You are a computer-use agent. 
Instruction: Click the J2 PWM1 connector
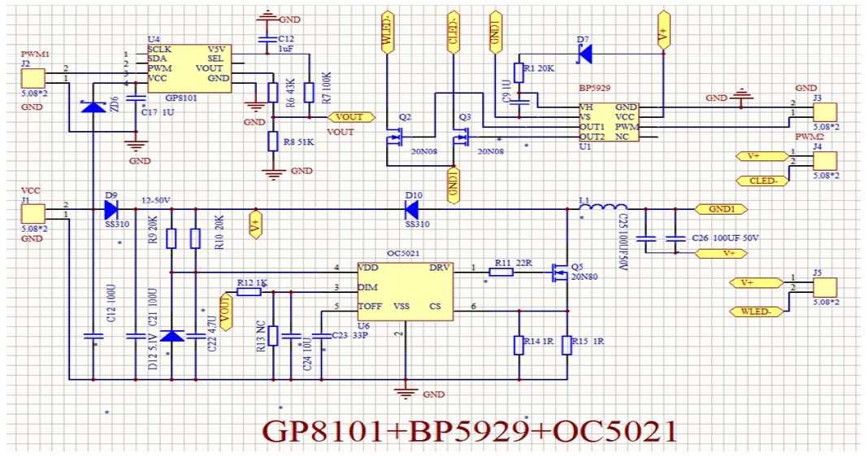click(x=33, y=78)
